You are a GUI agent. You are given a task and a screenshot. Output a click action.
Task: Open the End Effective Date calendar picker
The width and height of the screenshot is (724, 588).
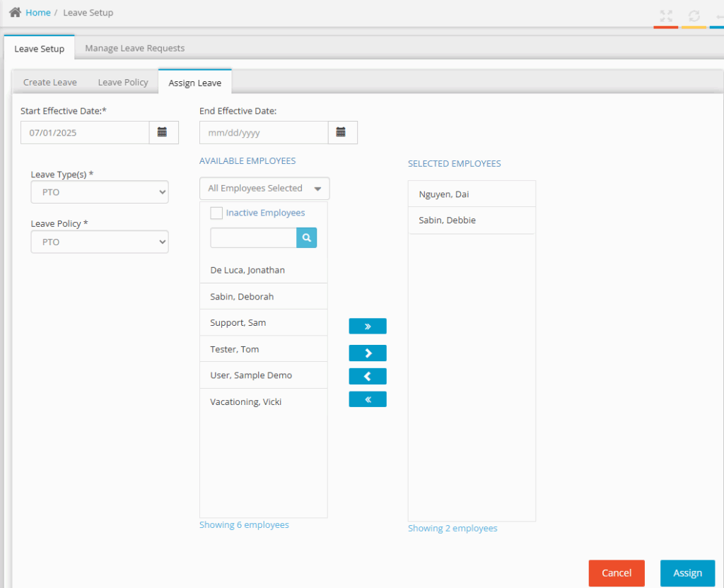point(342,132)
